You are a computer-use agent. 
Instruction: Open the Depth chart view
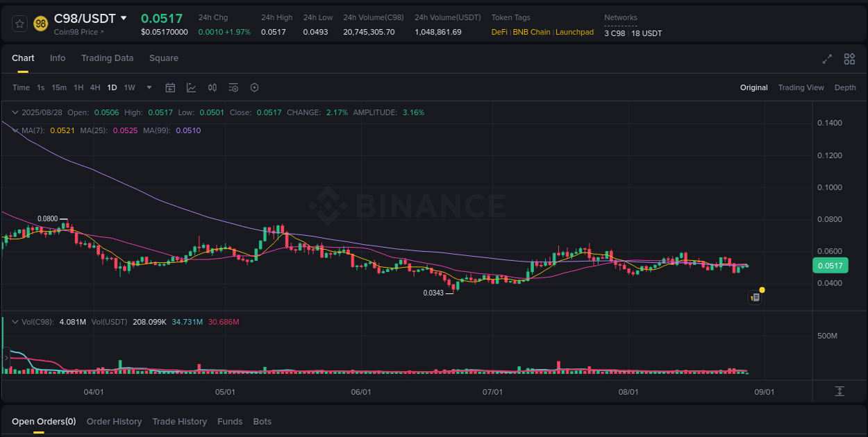pos(845,87)
